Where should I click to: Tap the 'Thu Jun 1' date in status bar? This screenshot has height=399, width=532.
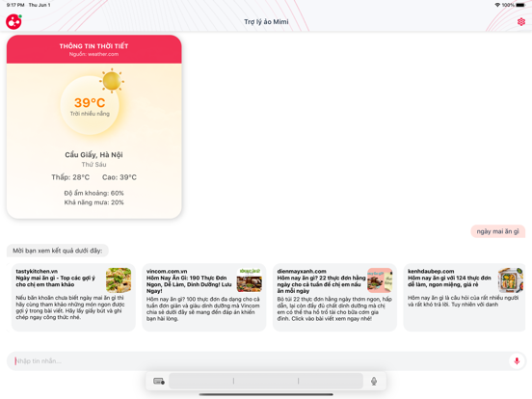tap(40, 5)
